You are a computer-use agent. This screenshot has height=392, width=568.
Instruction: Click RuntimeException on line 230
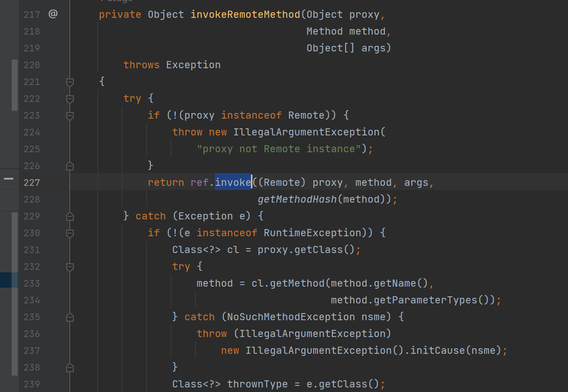(x=313, y=233)
